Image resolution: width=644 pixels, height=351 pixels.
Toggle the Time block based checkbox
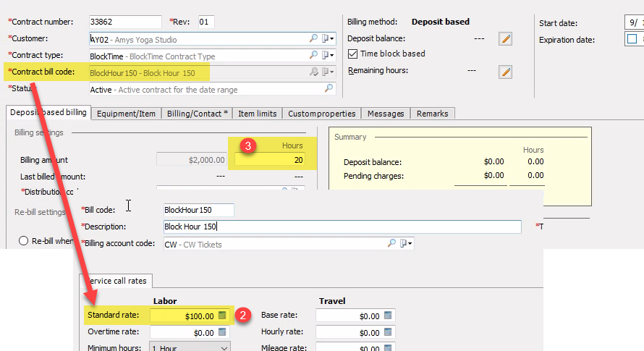pyautogui.click(x=352, y=54)
